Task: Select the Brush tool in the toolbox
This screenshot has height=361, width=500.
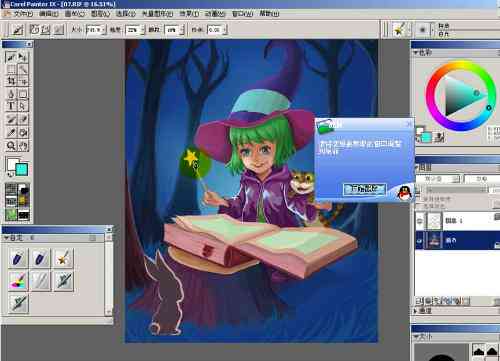Action: [x=11, y=57]
